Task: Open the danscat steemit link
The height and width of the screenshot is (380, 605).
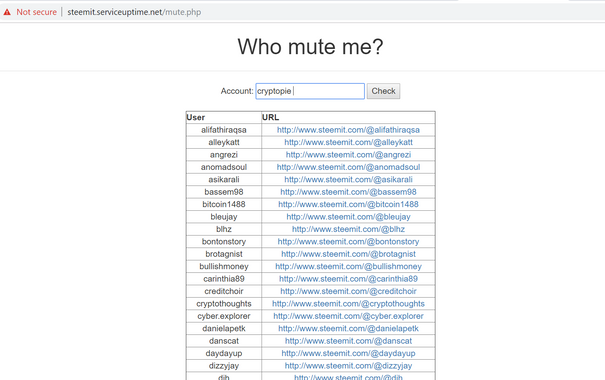Action: 348,341
